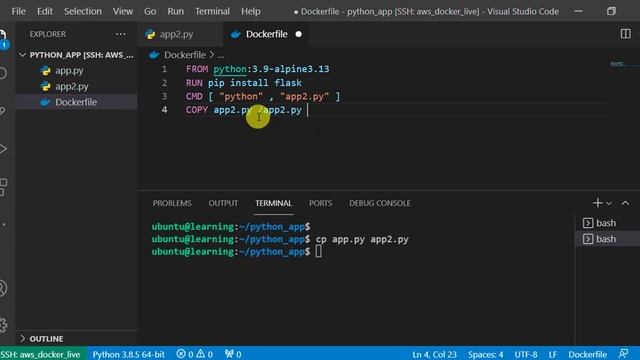Image resolution: width=640 pixels, height=360 pixels.
Task: Open the Help menu
Action: pyautogui.click(x=251, y=11)
